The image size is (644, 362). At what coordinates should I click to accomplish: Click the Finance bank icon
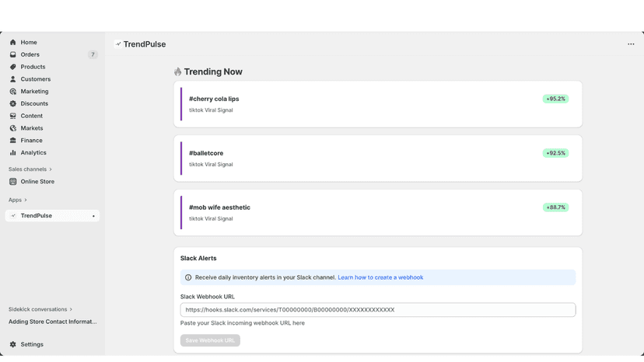(12, 141)
